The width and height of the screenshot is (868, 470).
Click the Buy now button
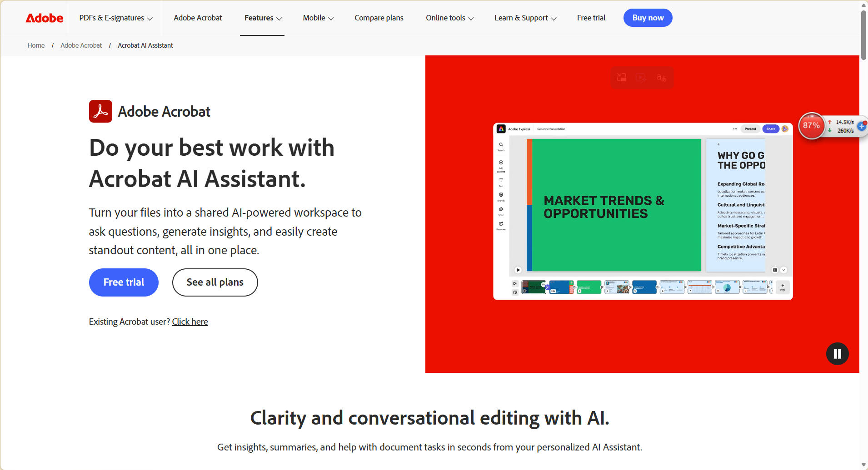[x=648, y=18]
